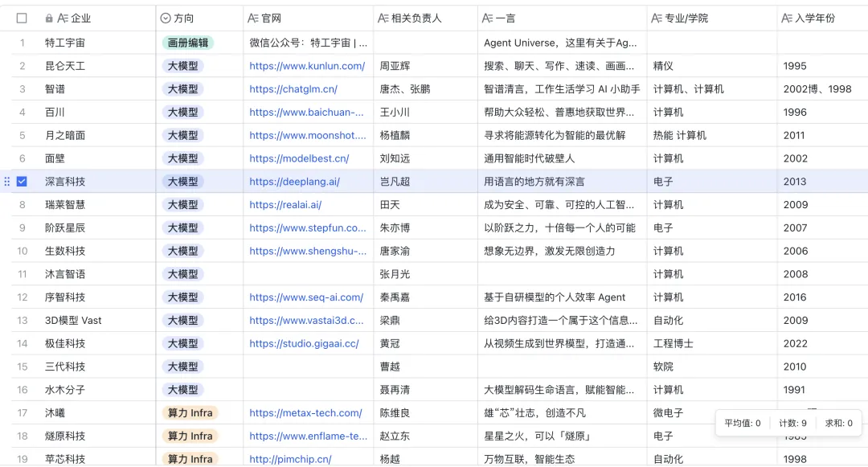Click the 相关负责人 column header

point(425,18)
